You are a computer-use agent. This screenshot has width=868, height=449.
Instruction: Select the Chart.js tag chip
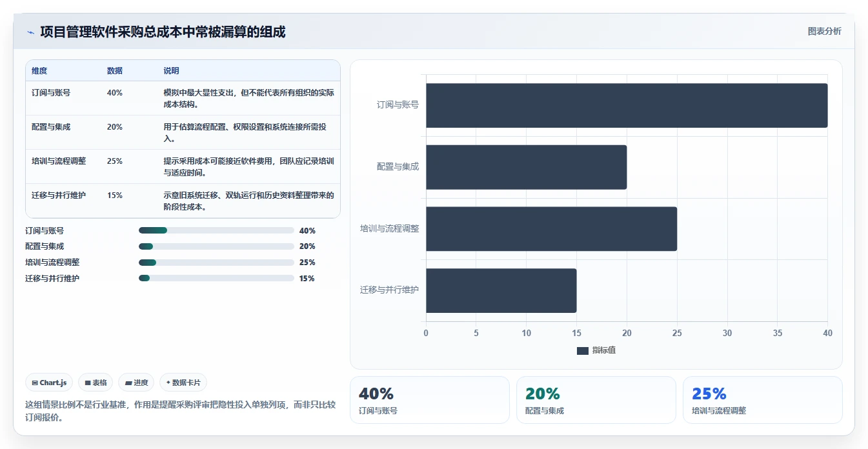pos(50,383)
